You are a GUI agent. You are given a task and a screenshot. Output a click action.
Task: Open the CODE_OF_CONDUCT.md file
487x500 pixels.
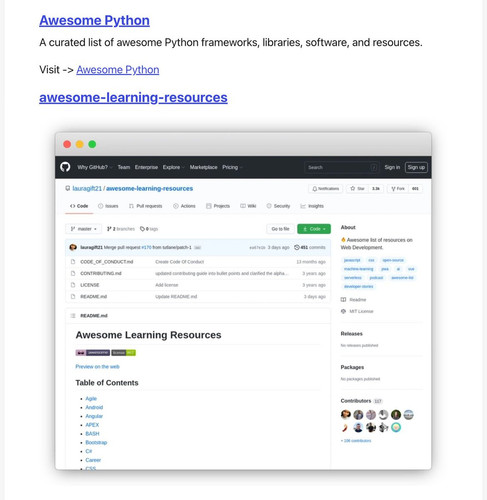point(107,262)
